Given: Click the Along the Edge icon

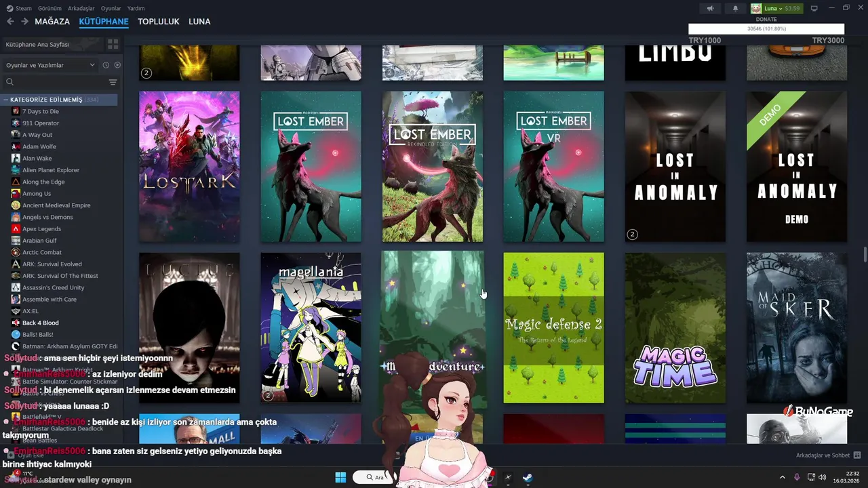Looking at the screenshot, I should click(16, 182).
